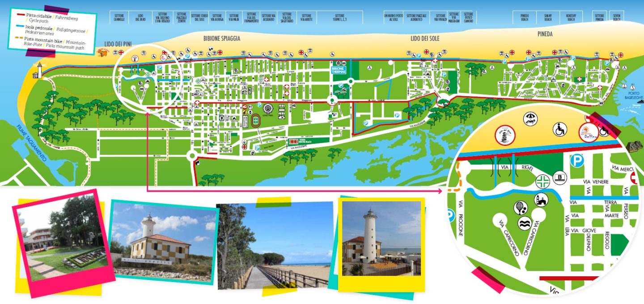
Task: Select the orange crab icon at Lido dei Pini
Action: (103, 53)
